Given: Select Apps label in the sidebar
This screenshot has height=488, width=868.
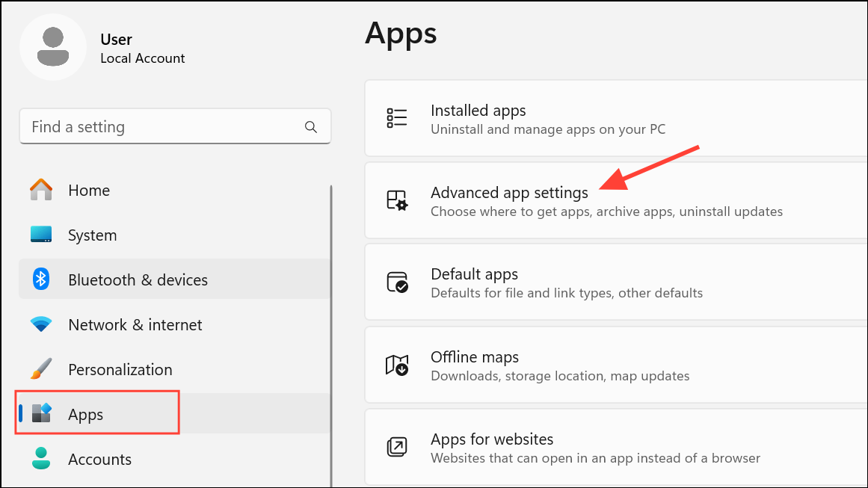Looking at the screenshot, I should [x=85, y=415].
